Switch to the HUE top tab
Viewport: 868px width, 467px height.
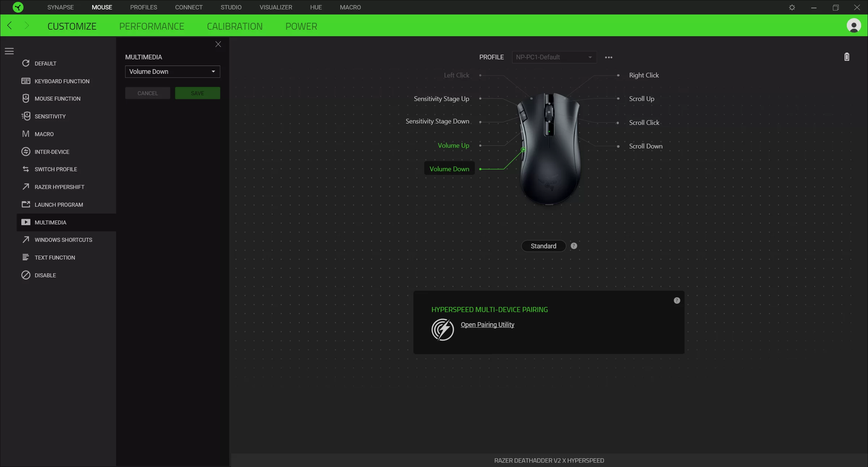(x=316, y=7)
